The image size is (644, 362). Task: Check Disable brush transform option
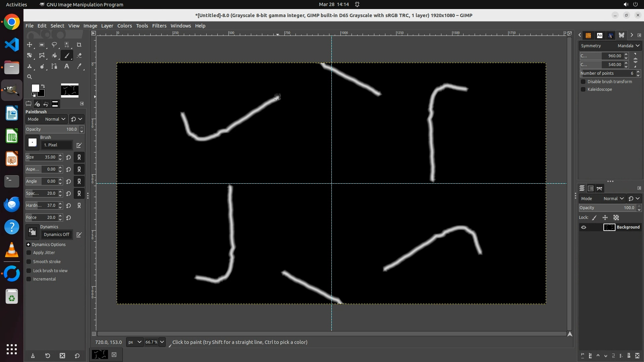pyautogui.click(x=583, y=82)
